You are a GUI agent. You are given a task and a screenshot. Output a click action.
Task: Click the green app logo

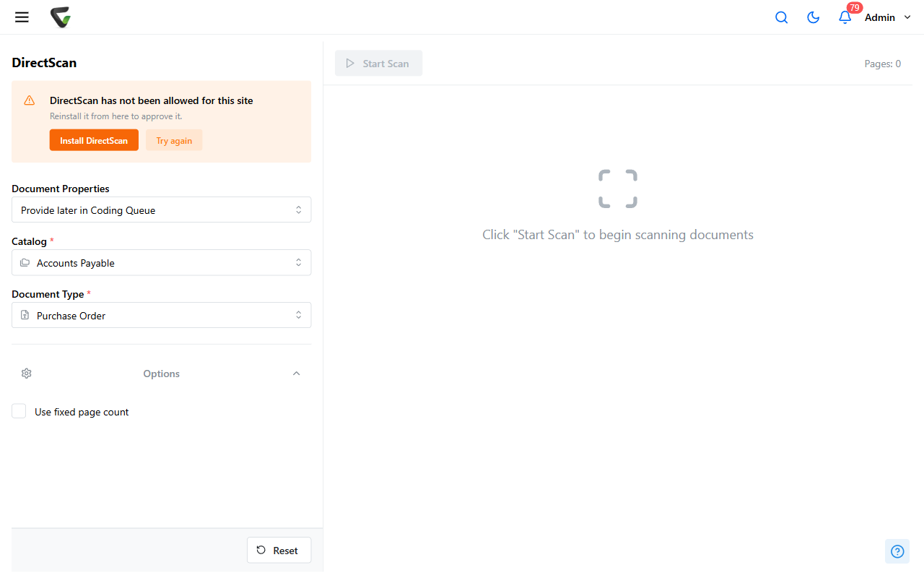tap(61, 17)
